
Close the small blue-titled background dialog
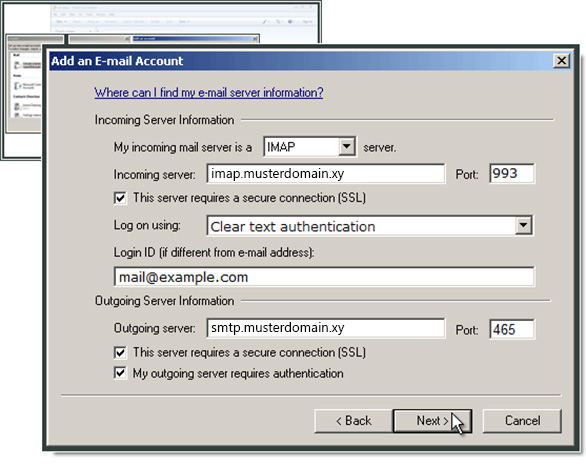point(255,38)
